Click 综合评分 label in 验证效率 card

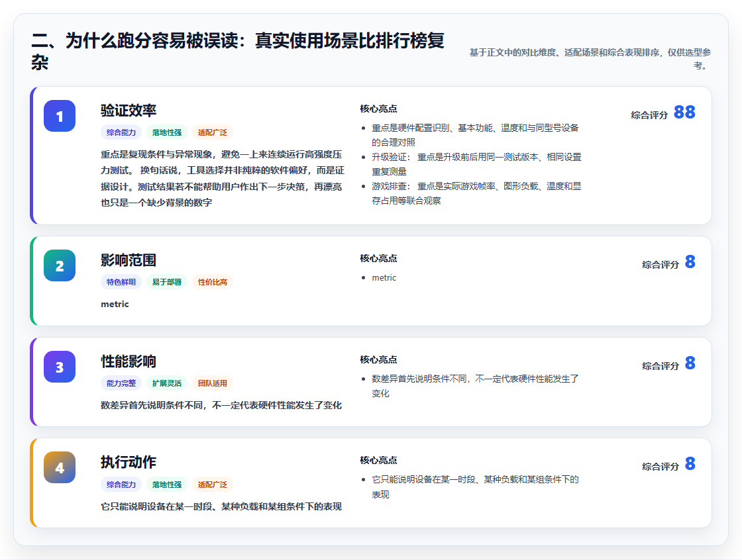tap(649, 115)
